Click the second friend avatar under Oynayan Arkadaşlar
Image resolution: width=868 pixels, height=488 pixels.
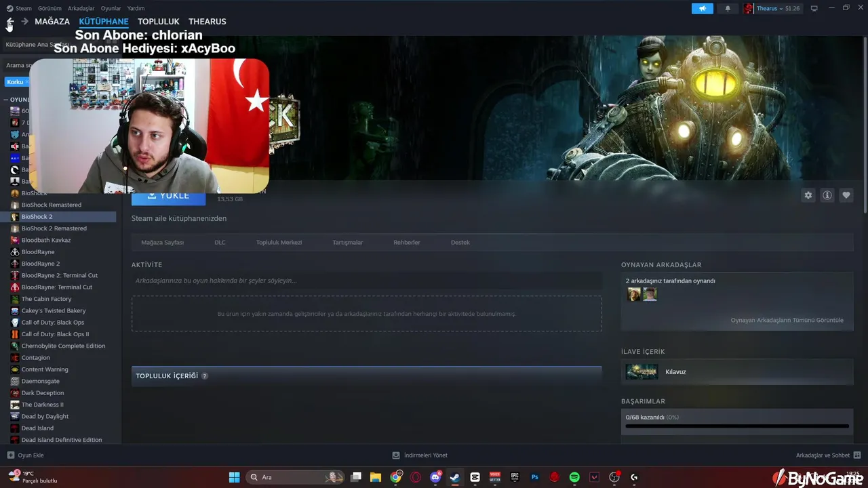coord(650,294)
